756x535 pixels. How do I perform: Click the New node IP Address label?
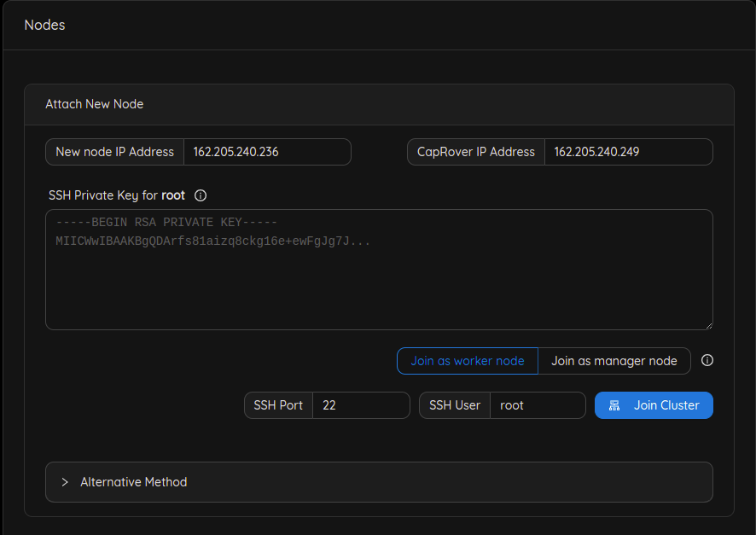pos(114,152)
